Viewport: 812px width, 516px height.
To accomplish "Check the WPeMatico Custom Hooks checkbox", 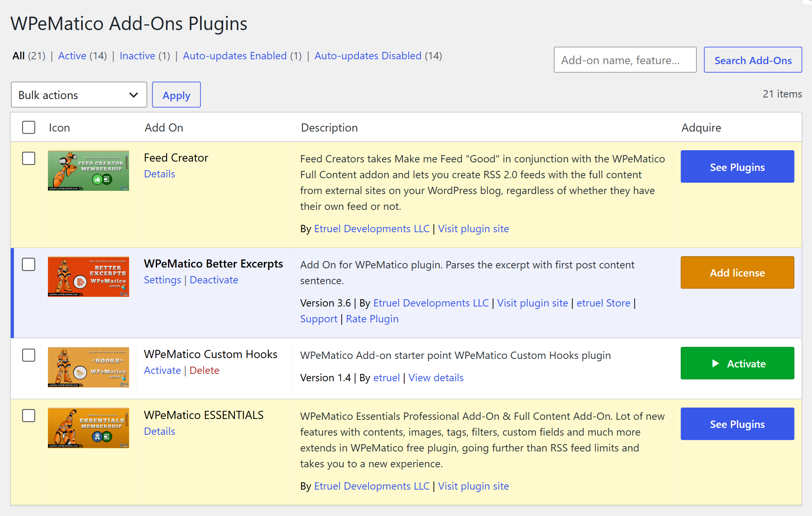I will coord(29,355).
